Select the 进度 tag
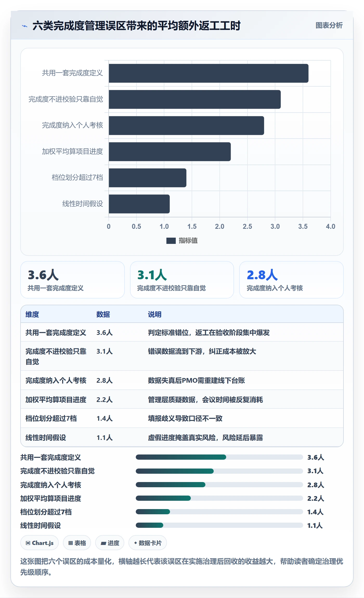 coord(110,543)
